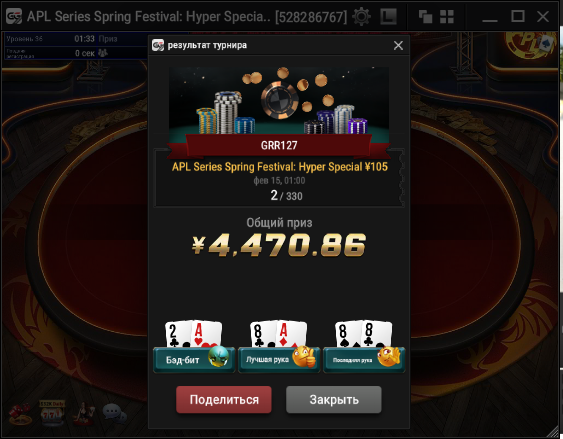This screenshot has width=563, height=439.
Task: Click the players icon in the info panel
Action: click(x=103, y=53)
